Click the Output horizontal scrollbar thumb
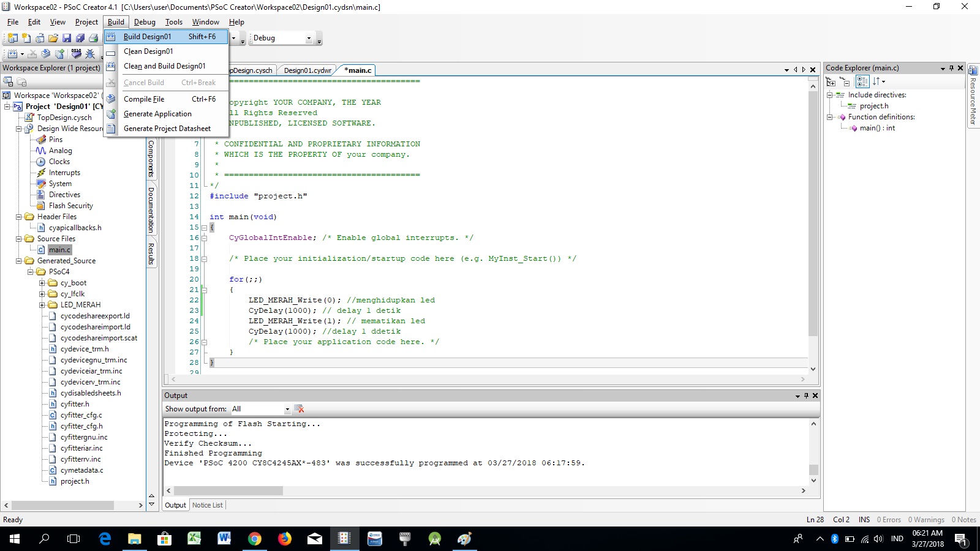The image size is (980, 551). [228, 491]
